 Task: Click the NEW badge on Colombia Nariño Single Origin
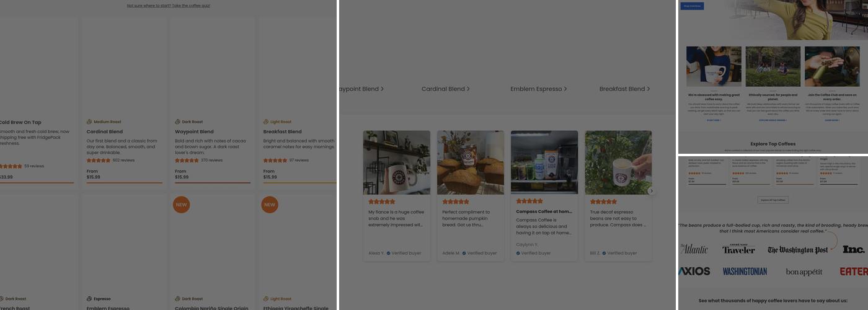tap(181, 205)
